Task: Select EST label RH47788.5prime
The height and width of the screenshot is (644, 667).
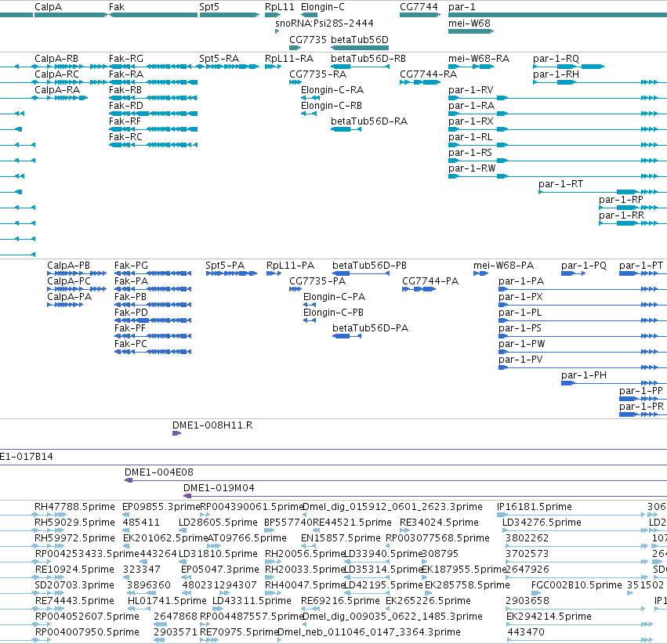Action: coord(74,506)
